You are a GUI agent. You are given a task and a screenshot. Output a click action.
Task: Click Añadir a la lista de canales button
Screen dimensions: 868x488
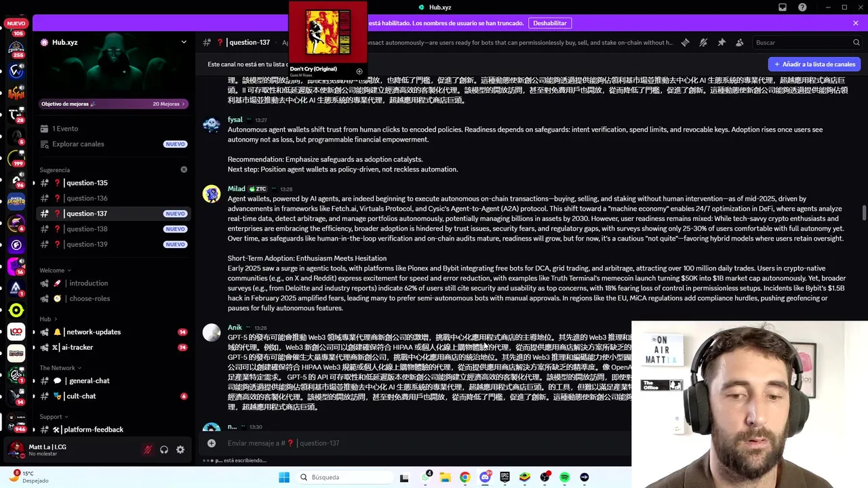coord(814,64)
